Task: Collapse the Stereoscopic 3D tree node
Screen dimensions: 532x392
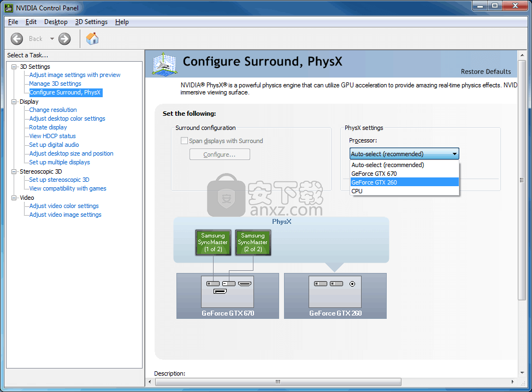Action: click(14, 171)
